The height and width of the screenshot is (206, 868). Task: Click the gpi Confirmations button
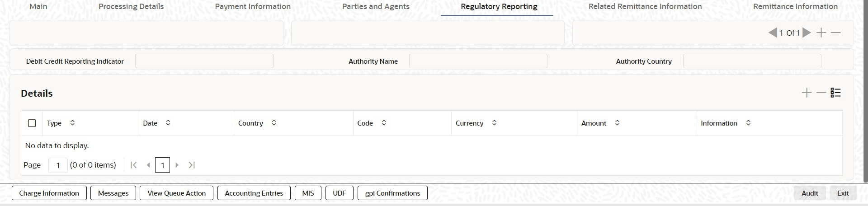(392, 193)
